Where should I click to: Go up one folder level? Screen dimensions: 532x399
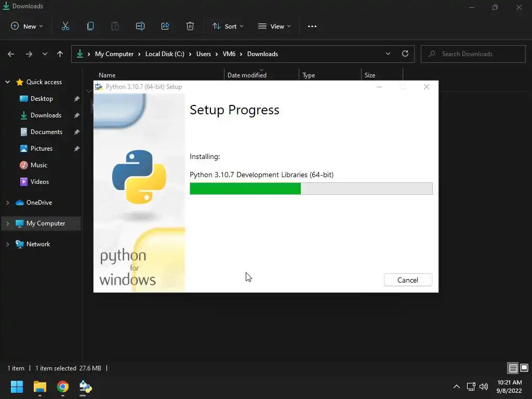[x=60, y=54]
